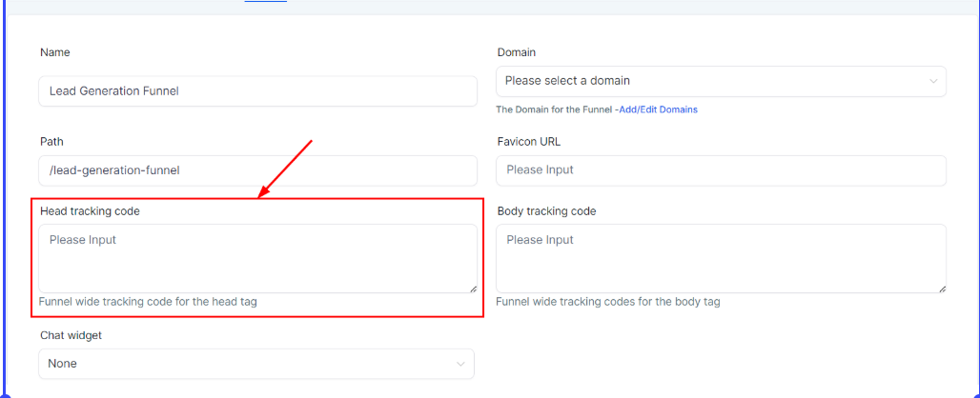The height and width of the screenshot is (398, 980).
Task: Click the 'Favicon URL' label
Action: coord(529,141)
